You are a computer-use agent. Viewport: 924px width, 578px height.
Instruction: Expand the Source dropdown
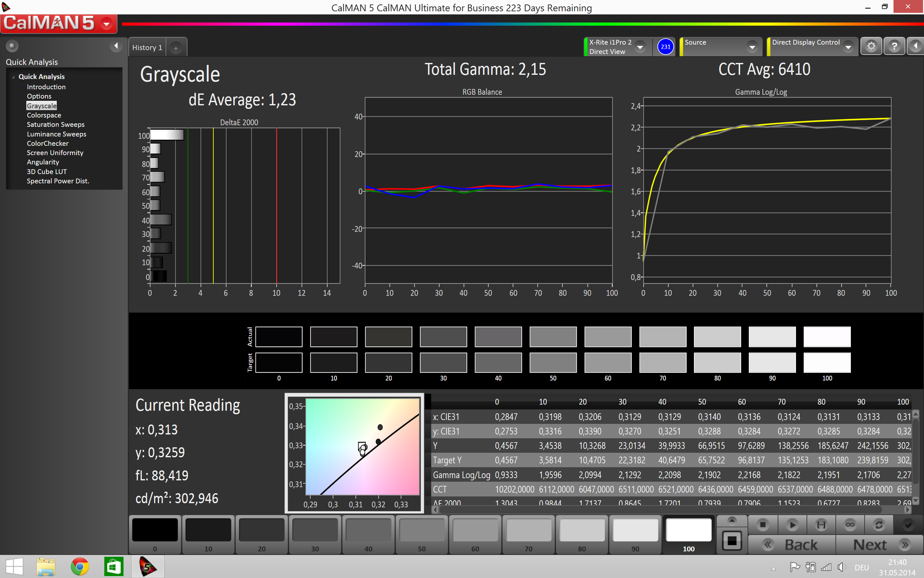pos(752,47)
